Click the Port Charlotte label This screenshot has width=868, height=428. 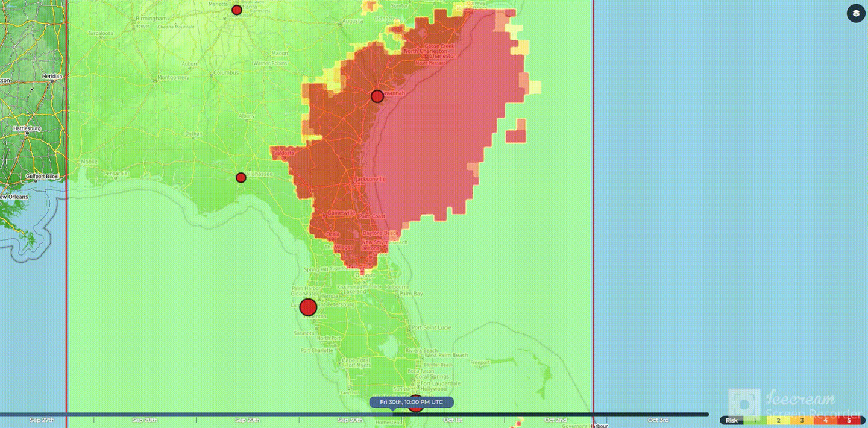(x=317, y=350)
